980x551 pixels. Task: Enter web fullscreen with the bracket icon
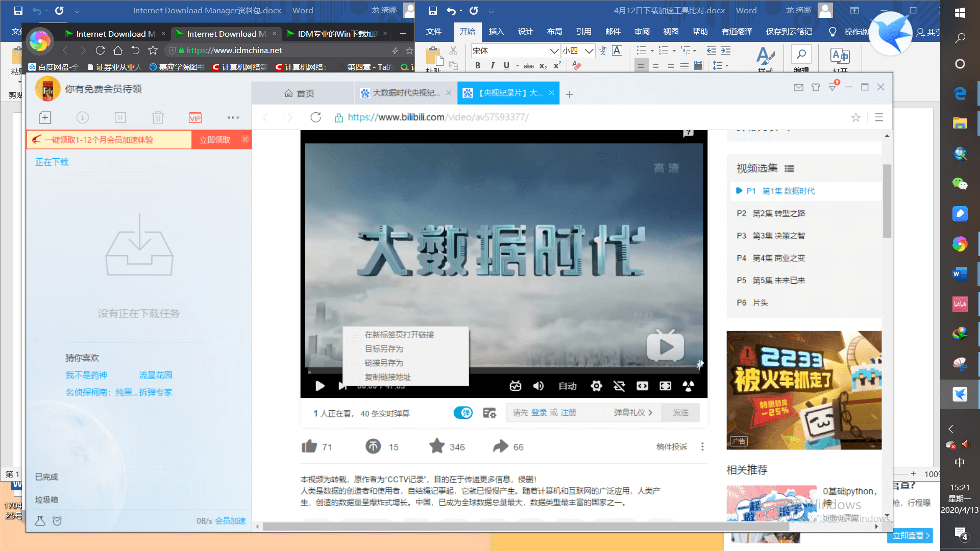[x=666, y=386]
